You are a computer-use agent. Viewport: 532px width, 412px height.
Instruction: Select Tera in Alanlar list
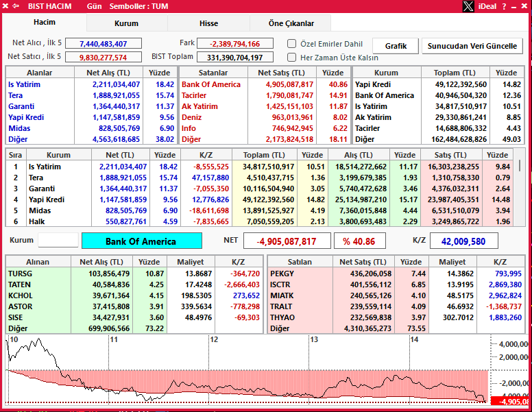click(15, 95)
